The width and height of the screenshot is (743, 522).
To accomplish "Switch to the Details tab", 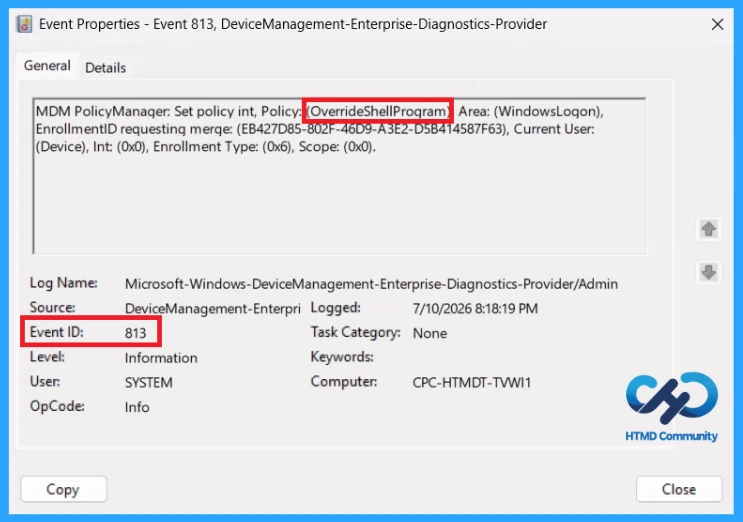I will point(106,68).
